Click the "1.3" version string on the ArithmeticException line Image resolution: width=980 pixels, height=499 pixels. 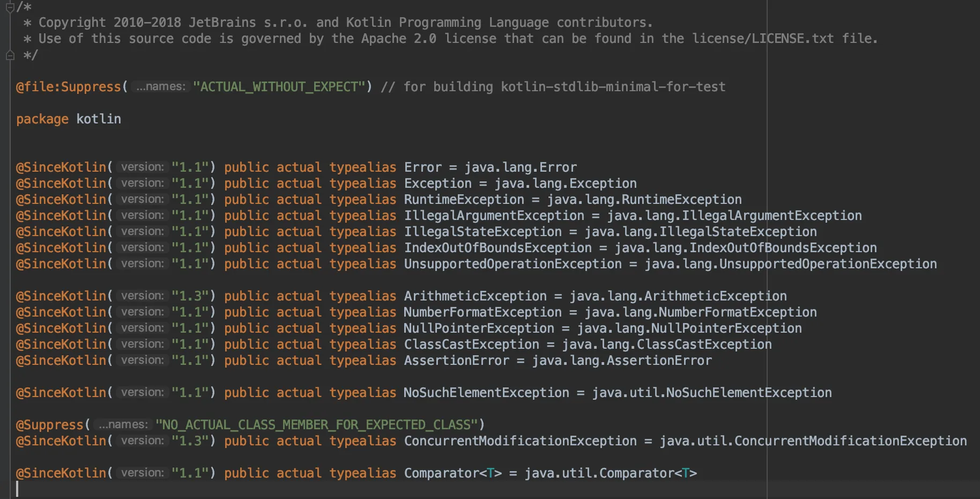pos(190,296)
